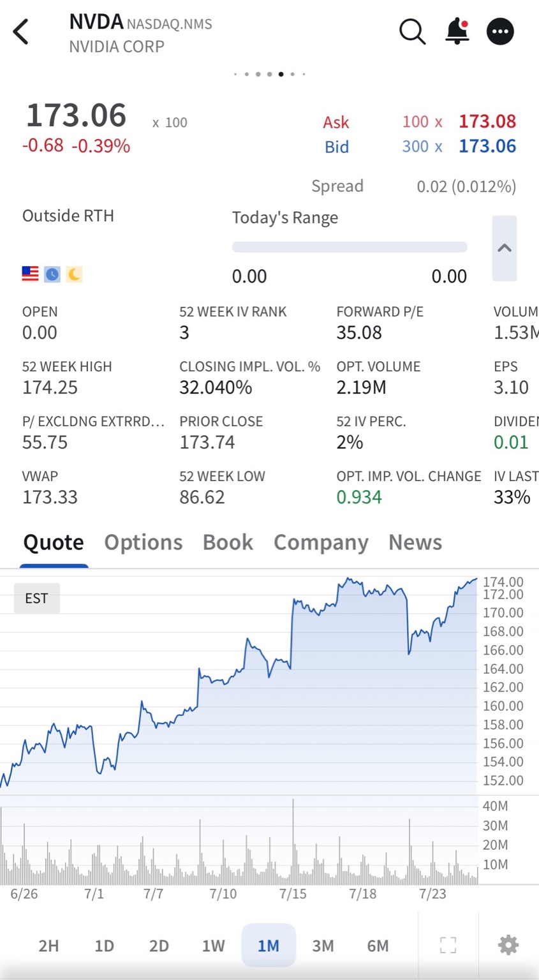Tap the 174.00 price axis label
539x980 pixels.
pyautogui.click(x=503, y=582)
